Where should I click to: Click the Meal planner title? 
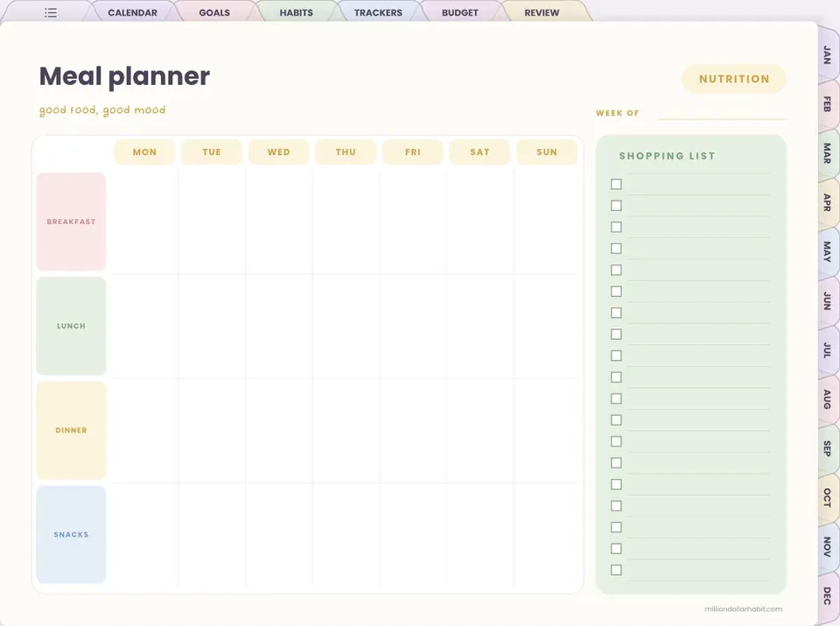click(x=124, y=77)
